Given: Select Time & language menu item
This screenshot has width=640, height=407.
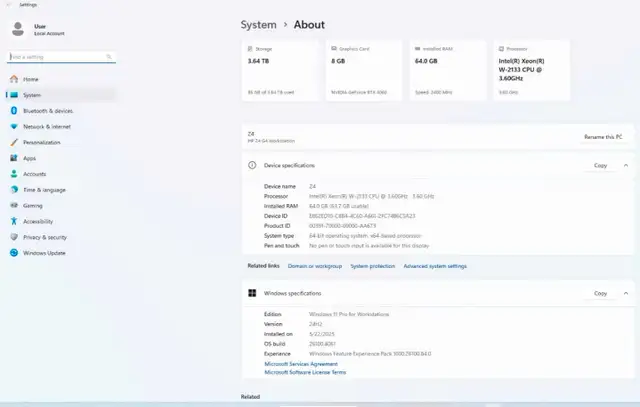Looking at the screenshot, I should point(61,190).
